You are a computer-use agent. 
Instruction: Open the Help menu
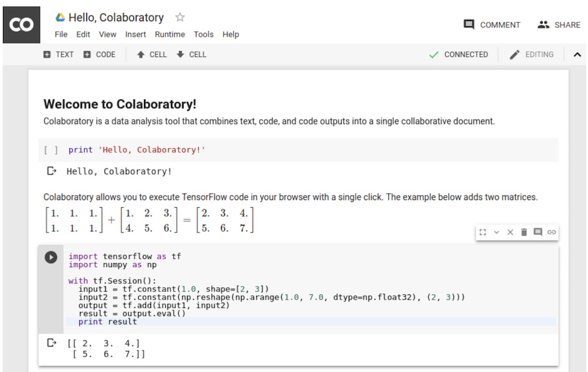click(230, 35)
